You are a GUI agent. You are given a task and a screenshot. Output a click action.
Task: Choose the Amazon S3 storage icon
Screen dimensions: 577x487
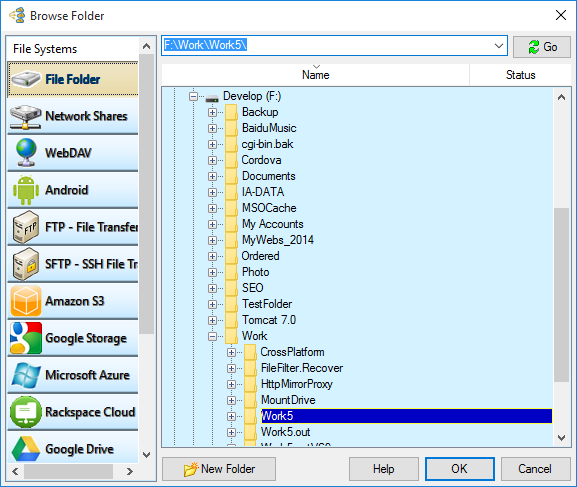click(x=26, y=301)
